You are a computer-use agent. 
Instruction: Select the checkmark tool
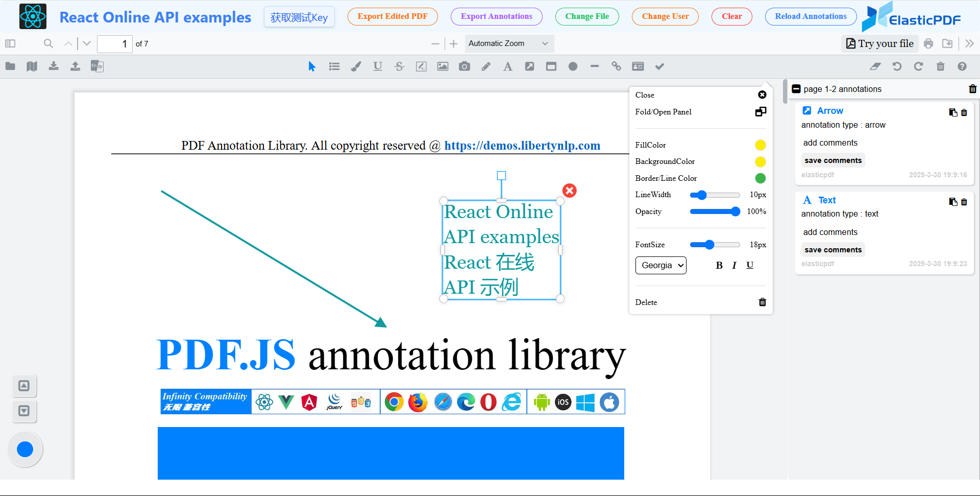[x=659, y=66]
